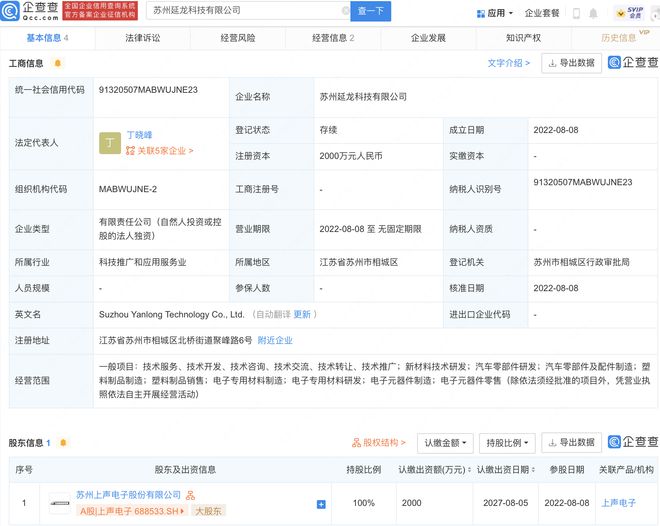Click 2022-08-08 至 无固定期限 business term
This screenshot has width=660, height=526.
pyautogui.click(x=370, y=229)
